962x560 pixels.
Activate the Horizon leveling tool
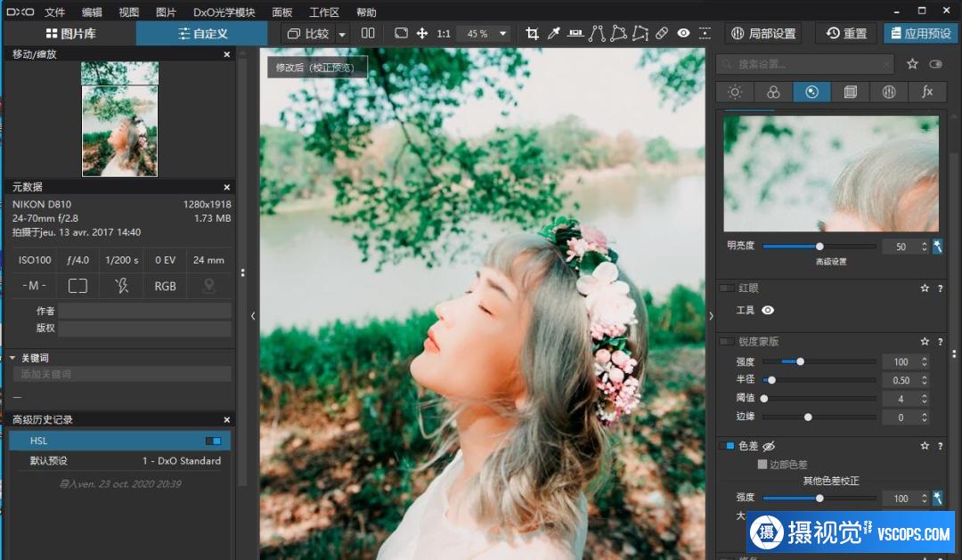575,33
